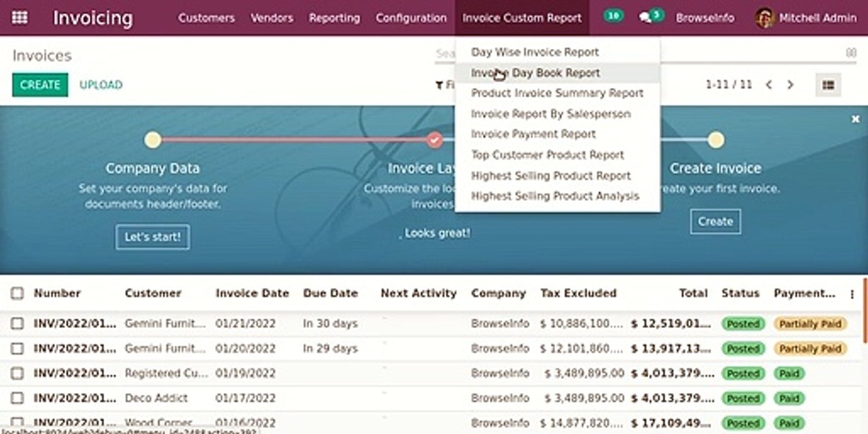Select checkbox for the 01/20/2022 invoice row
The height and width of the screenshot is (434, 868).
[x=17, y=348]
